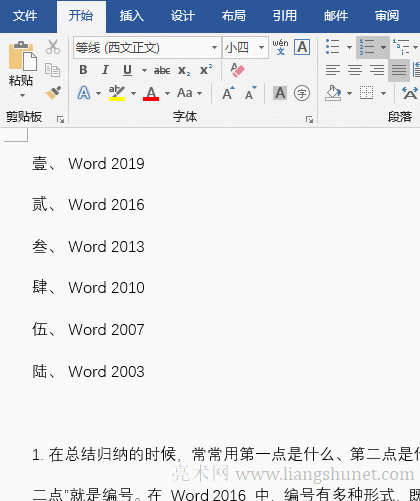Toggle numbered list
Screen dimensions: 420x501
[367, 47]
